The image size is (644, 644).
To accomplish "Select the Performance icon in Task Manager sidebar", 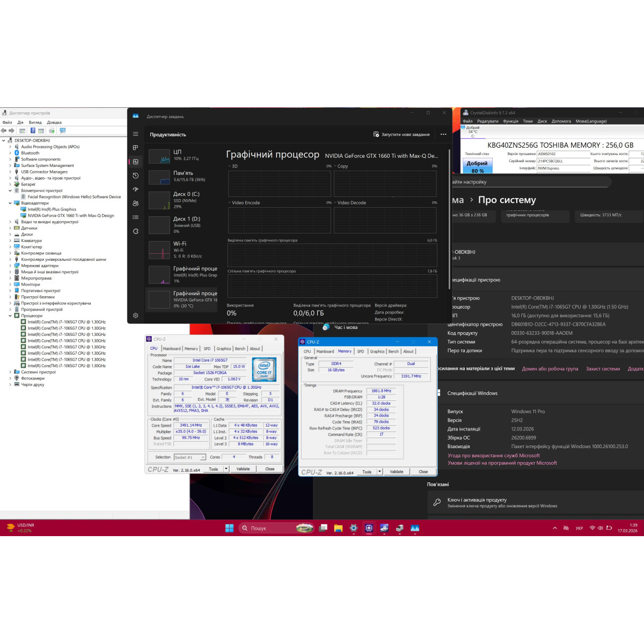I will pos(135,162).
